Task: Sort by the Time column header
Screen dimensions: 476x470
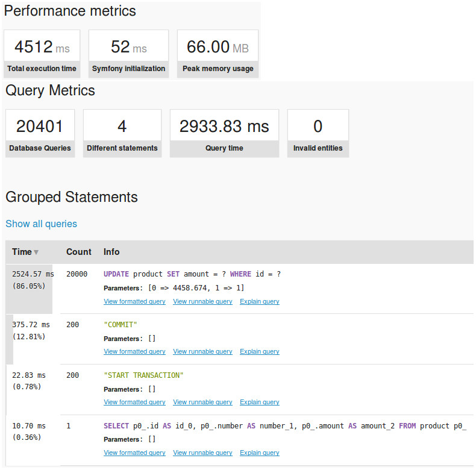Action: point(22,252)
